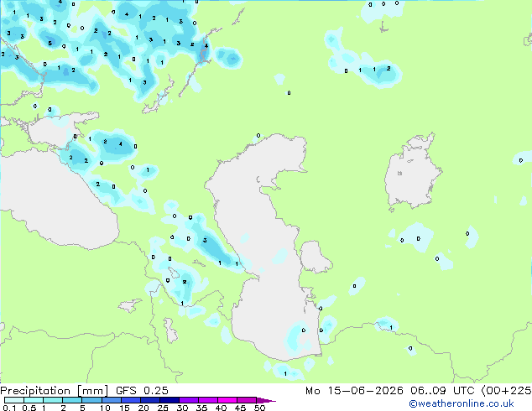532x411 pixels.
Task: Click the '0.5' legend scale label
Action: coord(29,408)
